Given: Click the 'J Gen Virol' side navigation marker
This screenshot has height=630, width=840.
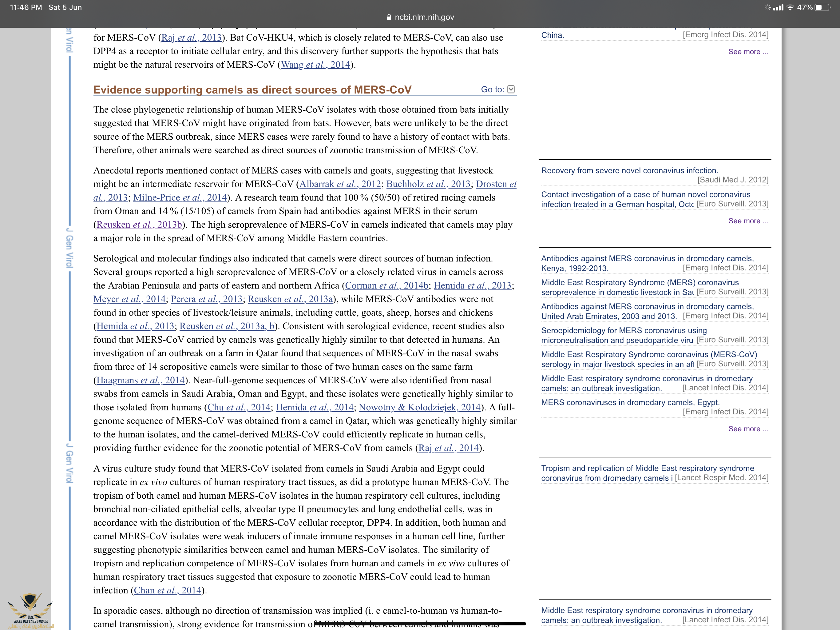Looking at the screenshot, I should click(69, 248).
